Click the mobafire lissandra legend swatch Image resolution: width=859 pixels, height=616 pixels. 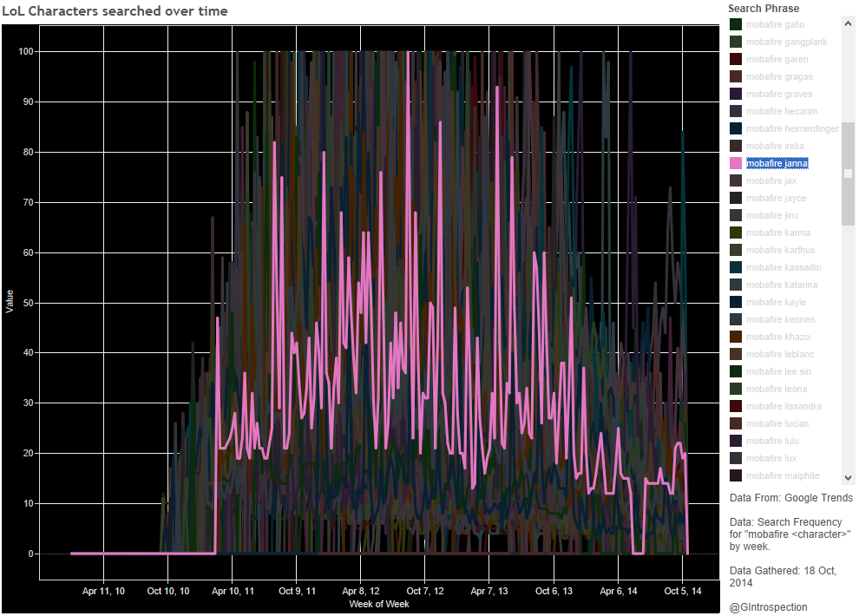(736, 406)
